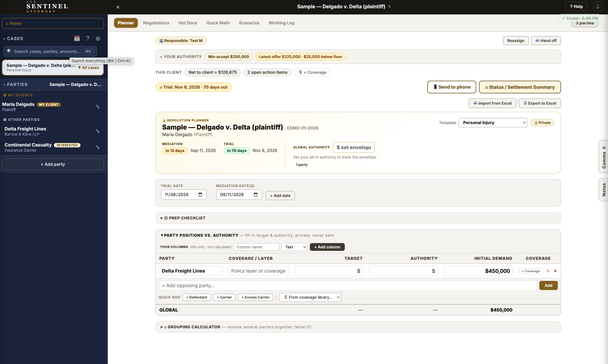Click the Help button
The height and width of the screenshot is (364, 608).
[x=576, y=7]
